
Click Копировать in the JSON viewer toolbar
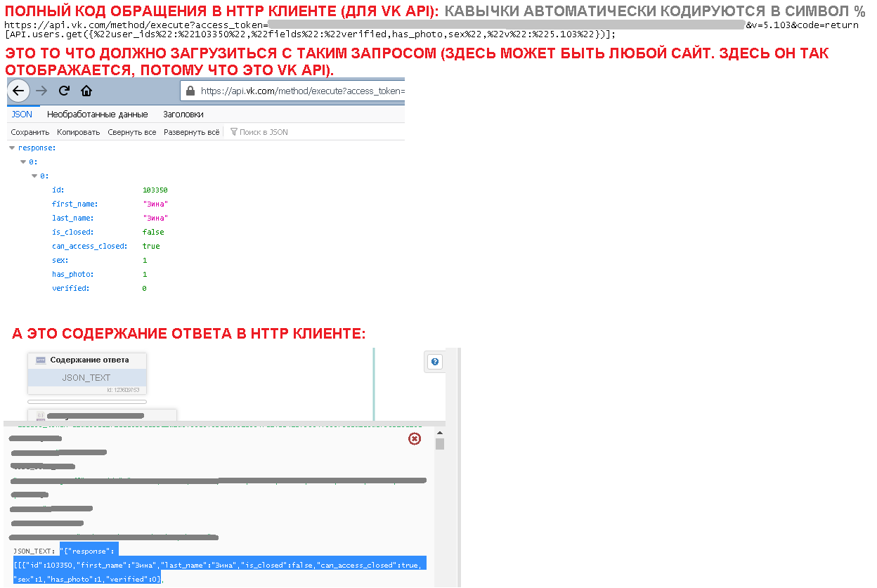78,132
